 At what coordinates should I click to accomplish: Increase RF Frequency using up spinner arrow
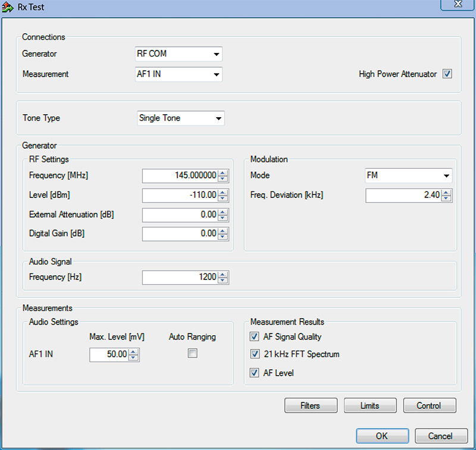click(x=223, y=173)
